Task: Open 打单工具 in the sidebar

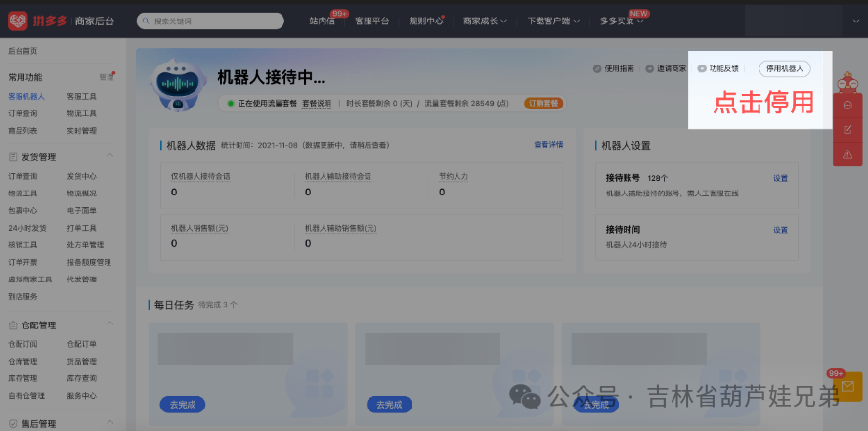Action: (81, 228)
